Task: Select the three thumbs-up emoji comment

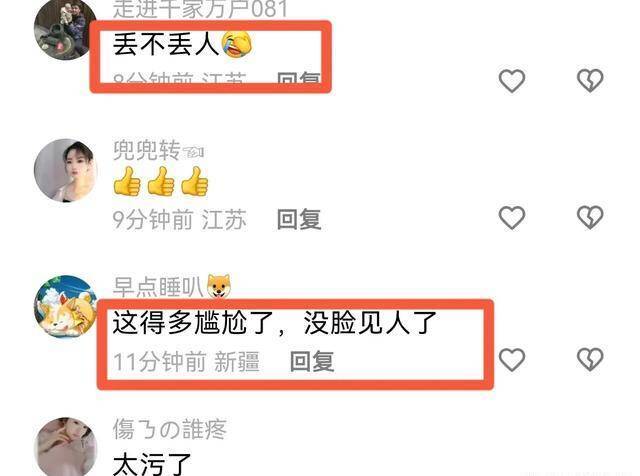Action: click(x=161, y=181)
